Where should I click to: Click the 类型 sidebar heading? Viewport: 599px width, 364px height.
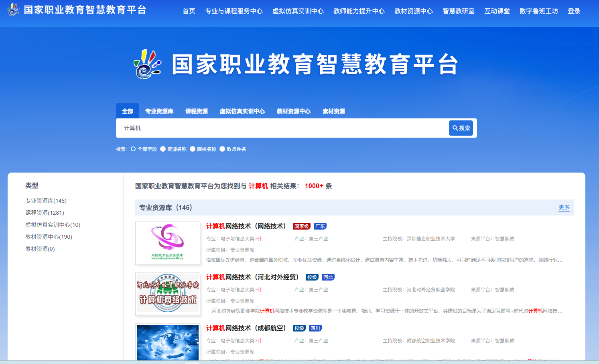[32, 185]
